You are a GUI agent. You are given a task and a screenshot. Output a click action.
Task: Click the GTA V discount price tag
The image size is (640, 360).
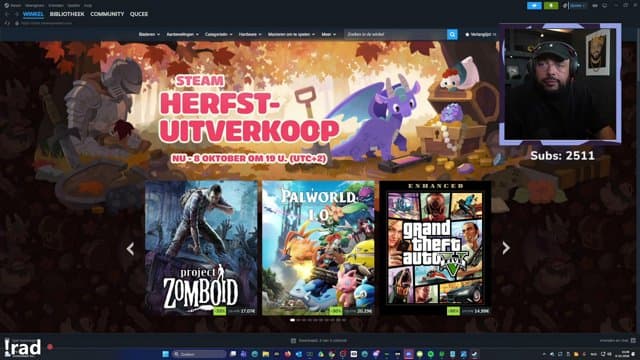[x=468, y=311]
